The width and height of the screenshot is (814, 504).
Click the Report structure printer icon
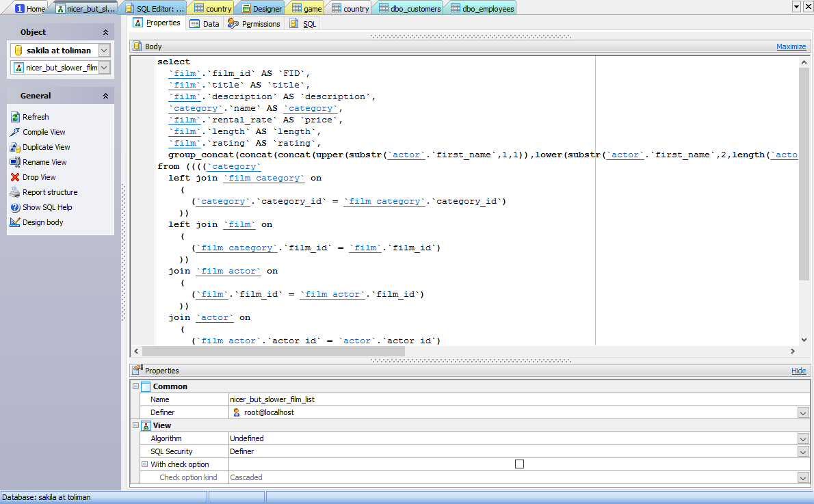point(16,192)
